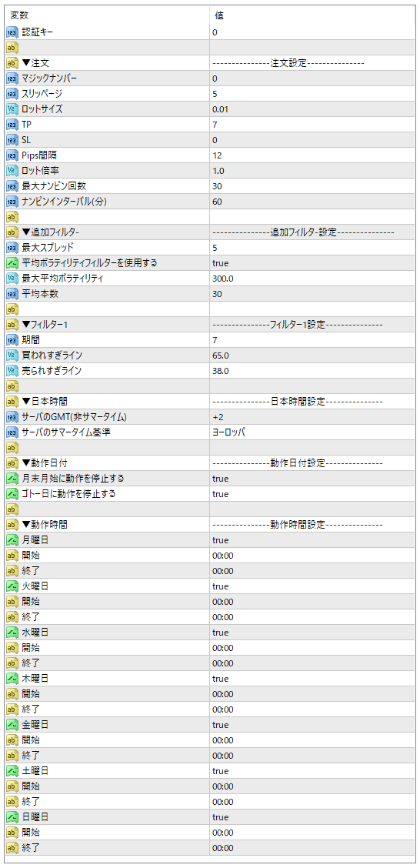Select the ▼フィルター1 parameter row
The image size is (420, 868).
210,325
